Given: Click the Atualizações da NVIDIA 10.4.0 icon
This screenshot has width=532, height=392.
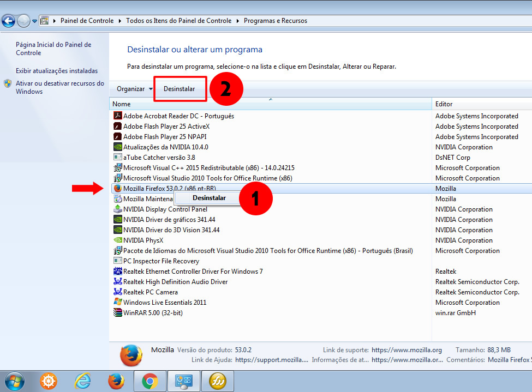Looking at the screenshot, I should 117,147.
